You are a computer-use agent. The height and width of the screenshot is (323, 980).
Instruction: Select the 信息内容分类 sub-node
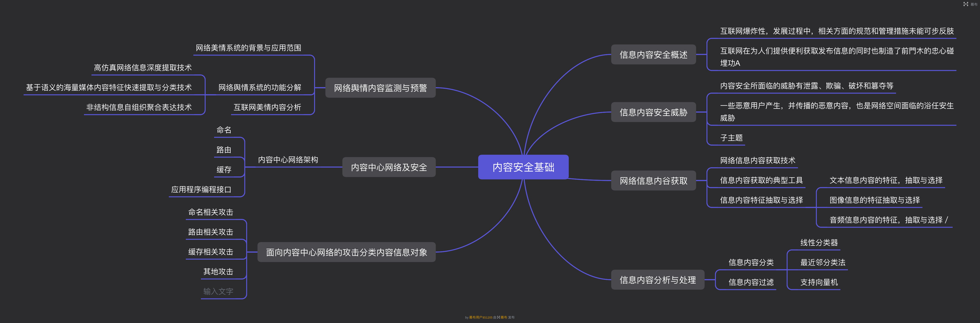pyautogui.click(x=751, y=263)
